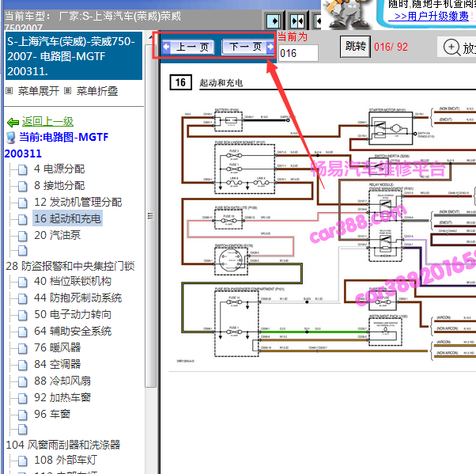
Task: Collapse all menus with 菜单折叠
Action: (x=96, y=91)
